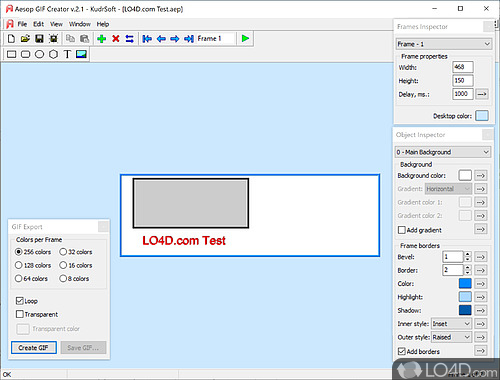Go to next frame arrow

[x=175, y=39]
